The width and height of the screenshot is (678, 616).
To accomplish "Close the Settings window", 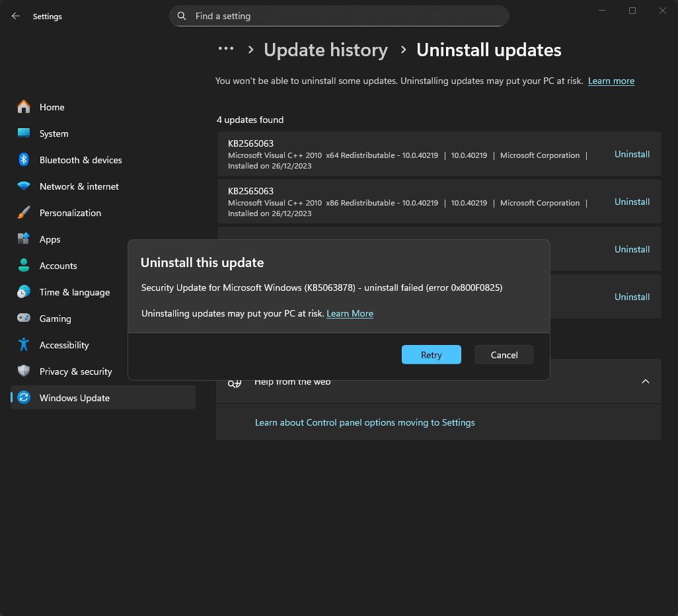I will [662, 11].
